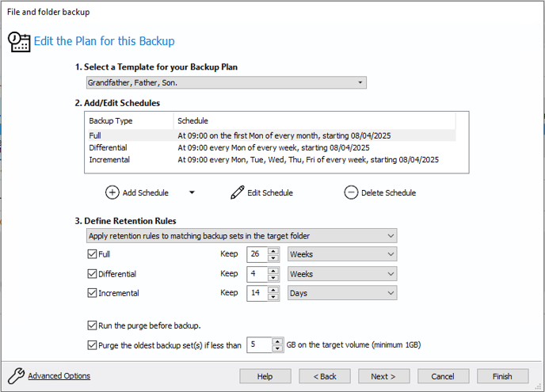Click the Edit Schedule pencil icon
The image size is (545, 392).
click(238, 192)
